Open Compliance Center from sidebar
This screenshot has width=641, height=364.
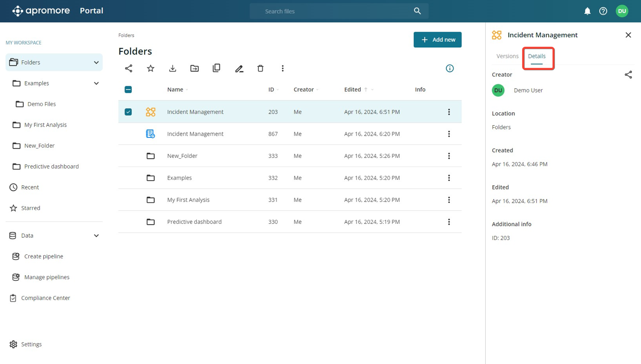(46, 298)
